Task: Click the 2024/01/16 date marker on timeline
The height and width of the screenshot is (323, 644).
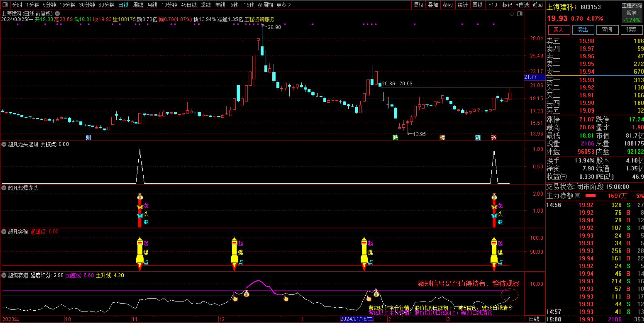Action: tap(356, 319)
